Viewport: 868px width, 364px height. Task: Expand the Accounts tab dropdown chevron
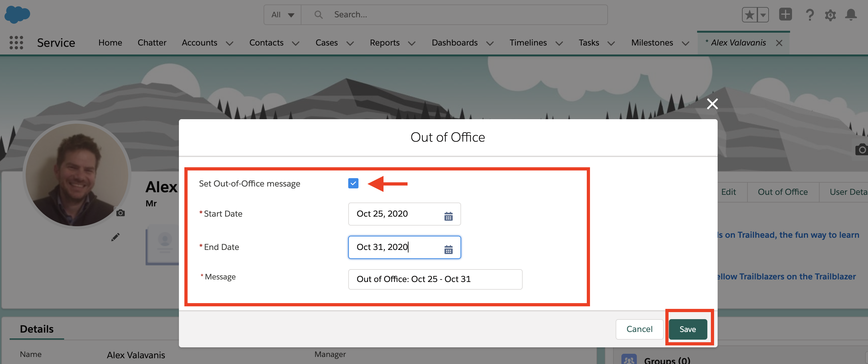230,44
